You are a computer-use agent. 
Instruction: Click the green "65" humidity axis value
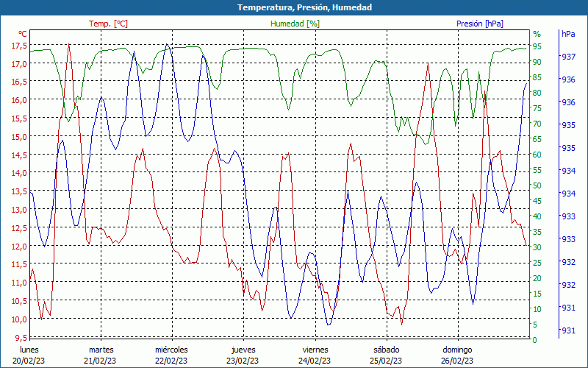(537, 139)
